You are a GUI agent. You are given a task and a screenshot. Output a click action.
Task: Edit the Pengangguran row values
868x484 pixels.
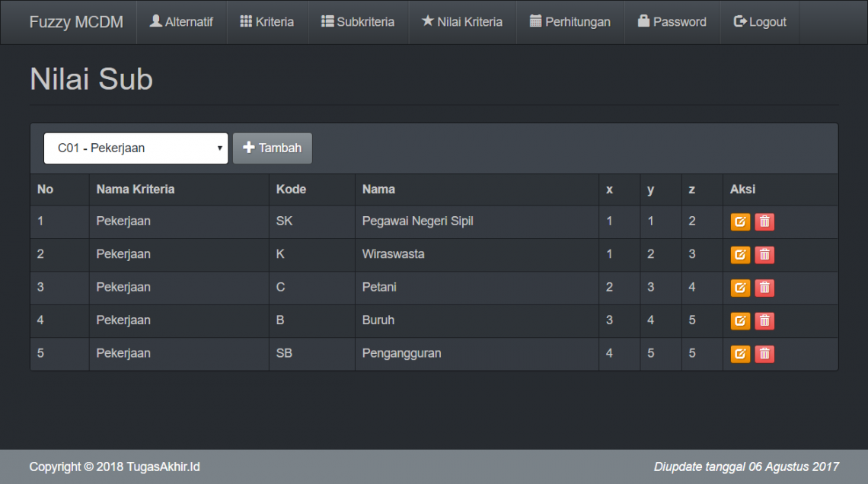pos(740,353)
